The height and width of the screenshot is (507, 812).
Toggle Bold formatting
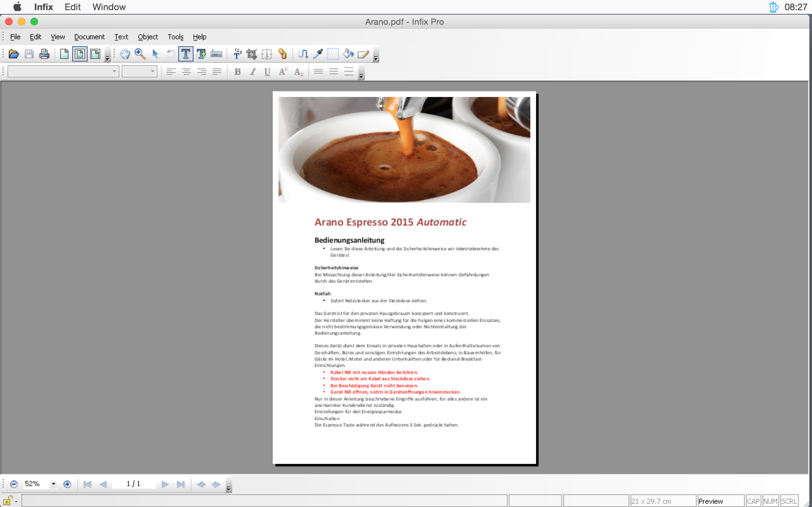point(237,72)
